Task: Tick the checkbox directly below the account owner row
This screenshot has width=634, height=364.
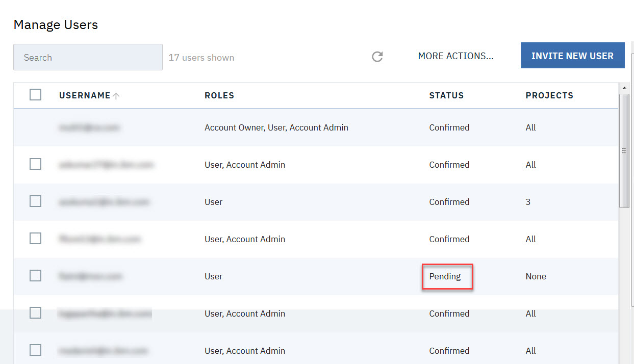Action: coord(35,164)
